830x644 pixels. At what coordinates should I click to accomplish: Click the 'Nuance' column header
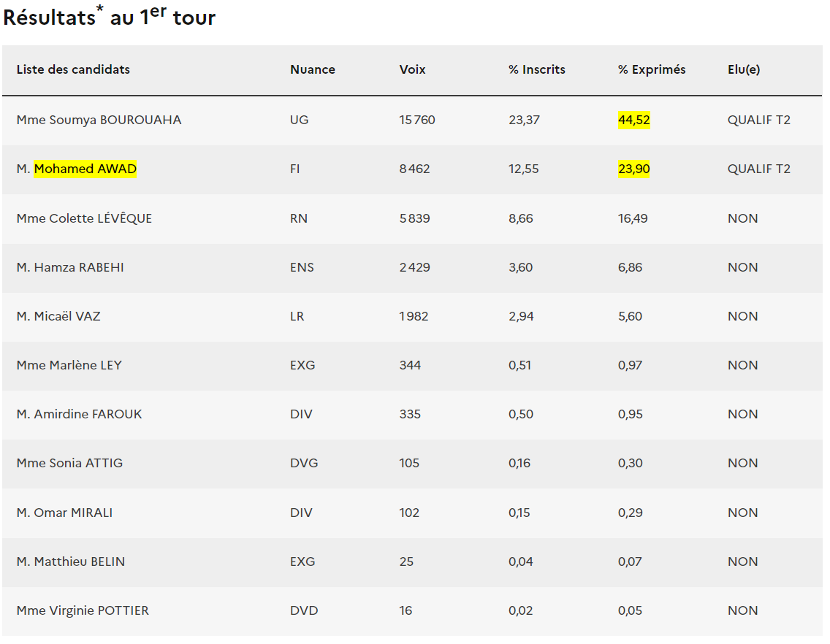[x=312, y=70]
